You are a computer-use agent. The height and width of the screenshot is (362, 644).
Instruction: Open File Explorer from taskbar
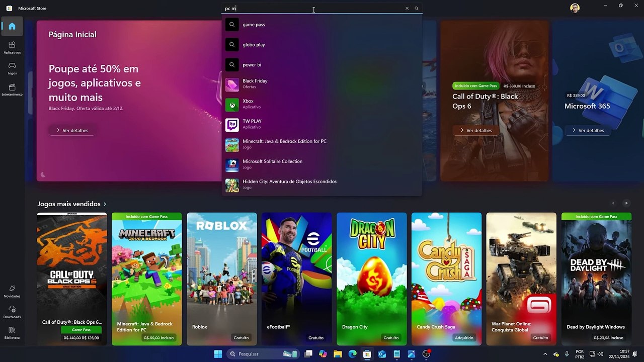338,354
